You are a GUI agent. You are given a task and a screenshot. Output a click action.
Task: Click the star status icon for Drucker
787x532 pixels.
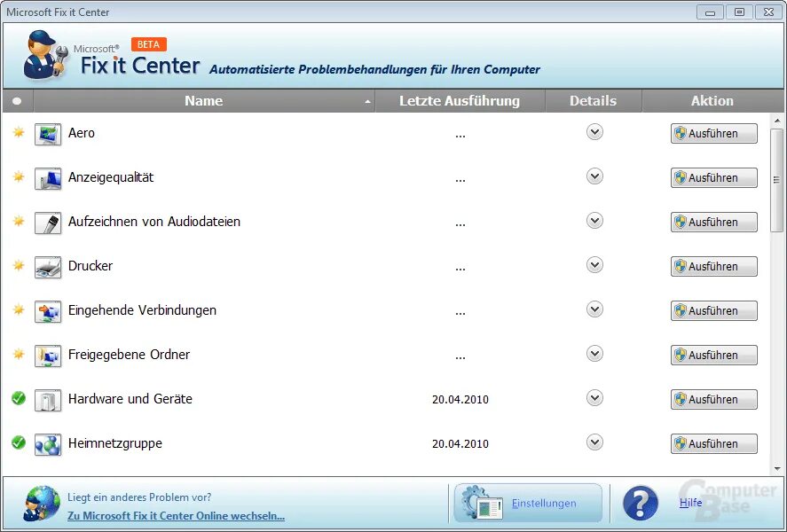pos(19,265)
